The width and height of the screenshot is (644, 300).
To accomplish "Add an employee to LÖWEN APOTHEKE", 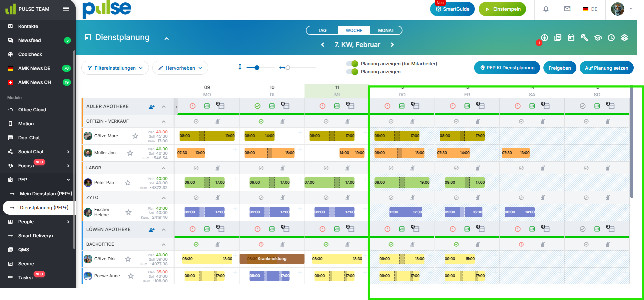I will tap(152, 229).
